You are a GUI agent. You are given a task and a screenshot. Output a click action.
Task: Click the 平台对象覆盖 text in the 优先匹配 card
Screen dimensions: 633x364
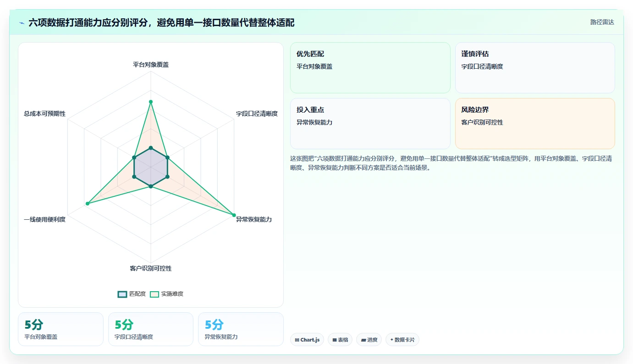click(314, 66)
